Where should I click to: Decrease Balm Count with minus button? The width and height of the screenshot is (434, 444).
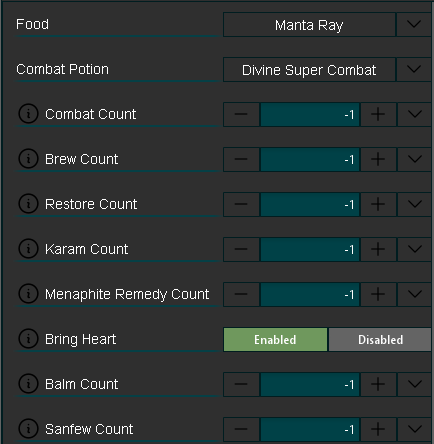pos(241,384)
